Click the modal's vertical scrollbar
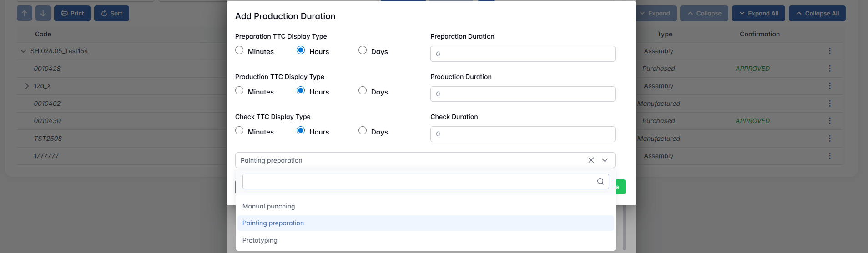Image resolution: width=868 pixels, height=253 pixels. click(x=624, y=227)
